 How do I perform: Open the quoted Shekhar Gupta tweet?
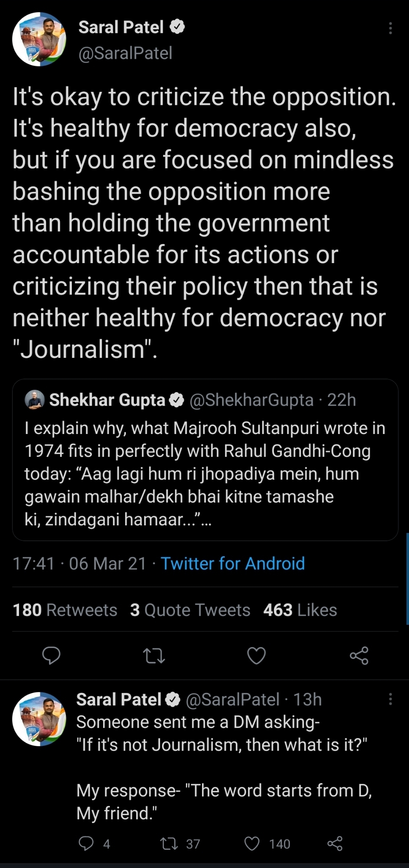(205, 474)
